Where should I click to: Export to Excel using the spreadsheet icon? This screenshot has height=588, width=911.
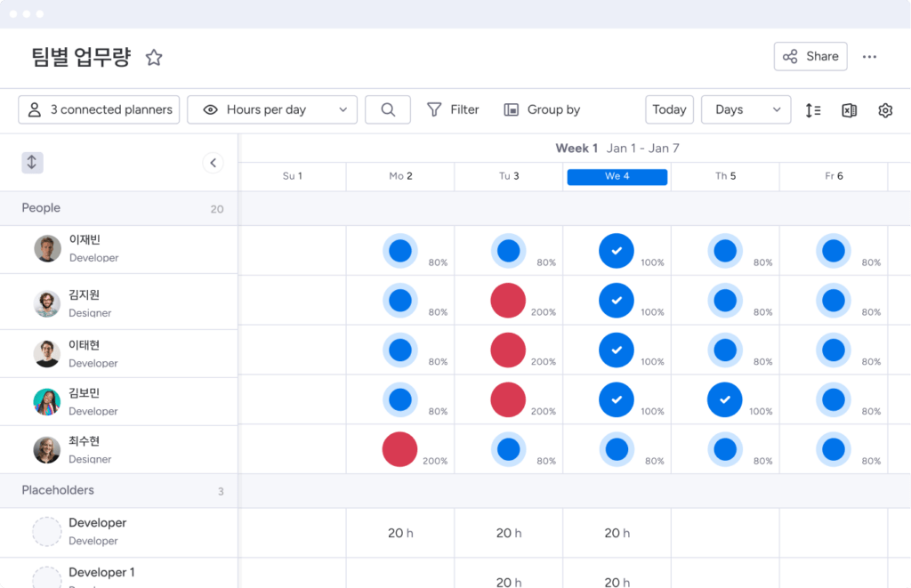tap(849, 110)
